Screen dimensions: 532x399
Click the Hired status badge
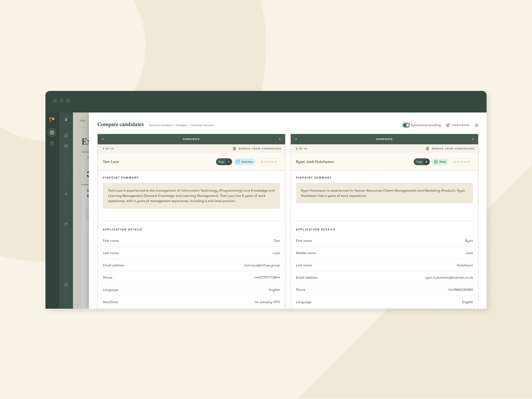[440, 162]
